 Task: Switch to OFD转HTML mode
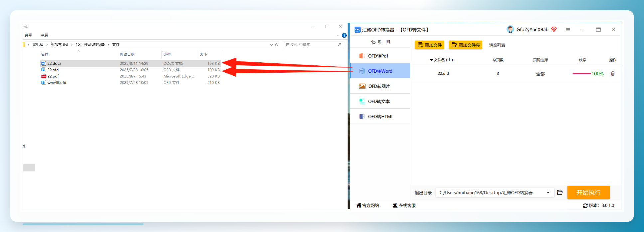tap(380, 116)
